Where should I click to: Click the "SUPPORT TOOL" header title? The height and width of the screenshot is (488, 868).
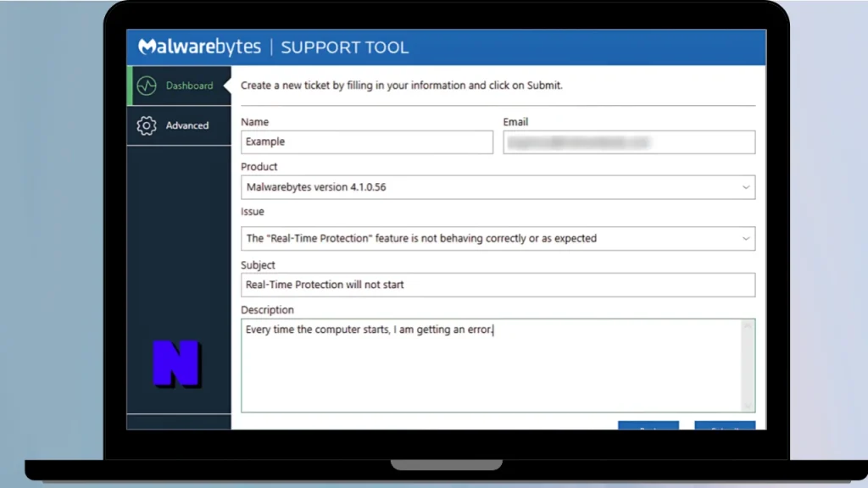pyautogui.click(x=344, y=47)
